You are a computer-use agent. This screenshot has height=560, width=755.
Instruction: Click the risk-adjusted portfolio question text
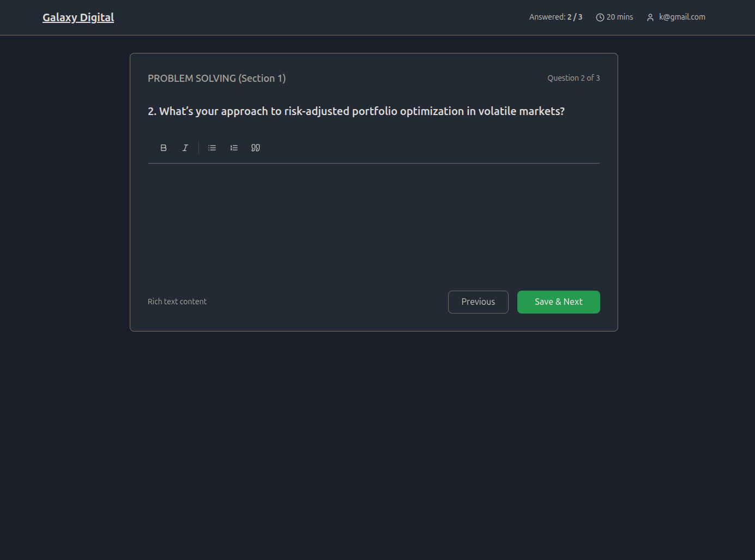click(357, 111)
